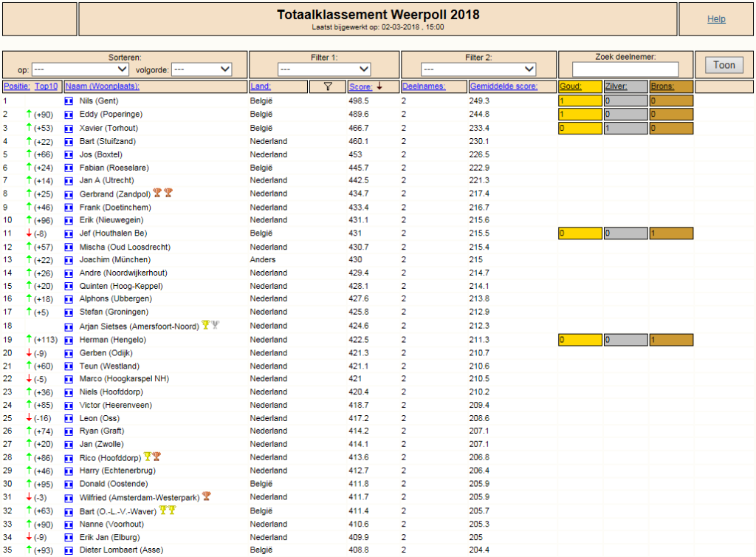
Task: Open the 'Sorteren op' dropdown
Action: pyautogui.click(x=80, y=69)
